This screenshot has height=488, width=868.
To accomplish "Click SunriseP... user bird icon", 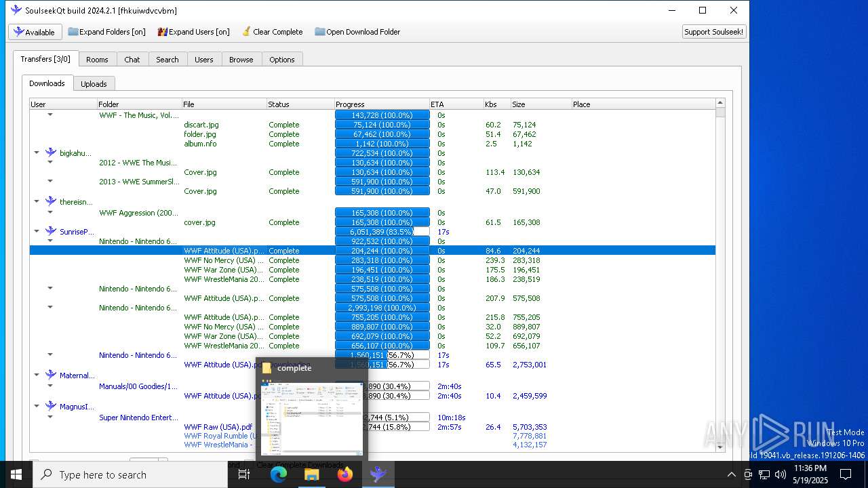I will 51,231.
